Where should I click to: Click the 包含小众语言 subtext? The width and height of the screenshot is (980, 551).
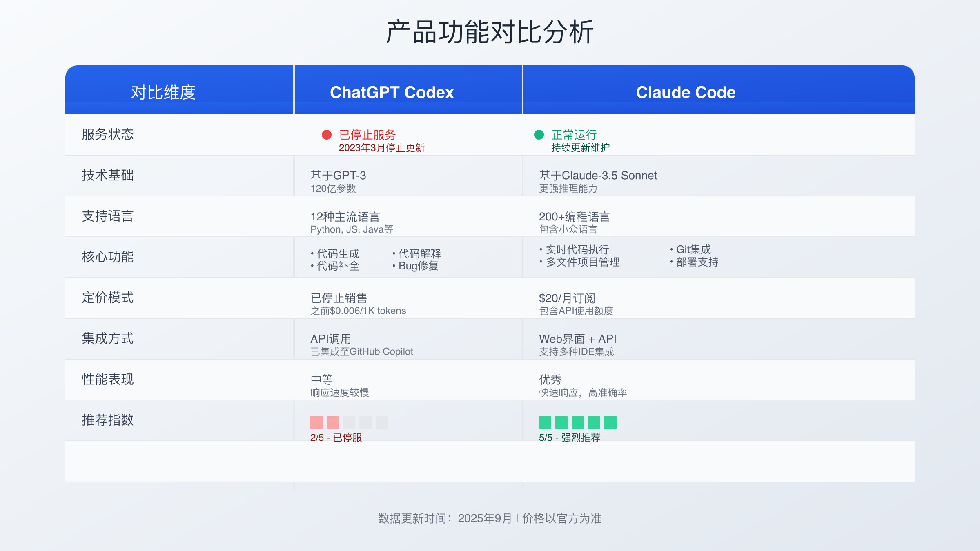click(x=568, y=229)
